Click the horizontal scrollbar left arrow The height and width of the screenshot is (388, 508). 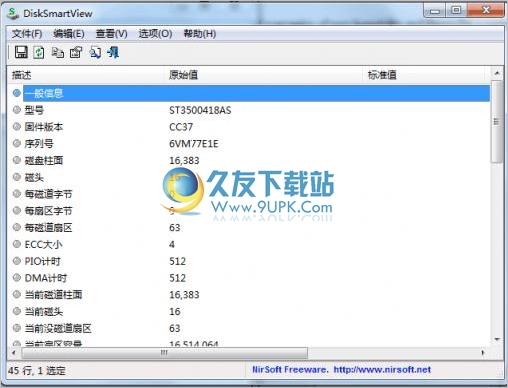[14, 352]
